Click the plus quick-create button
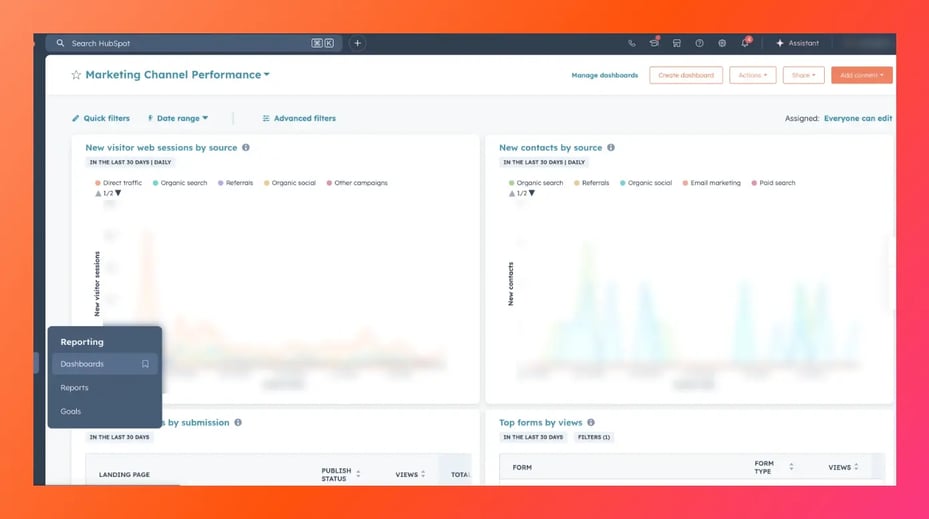Screen dimensions: 929x519 (x=357, y=43)
